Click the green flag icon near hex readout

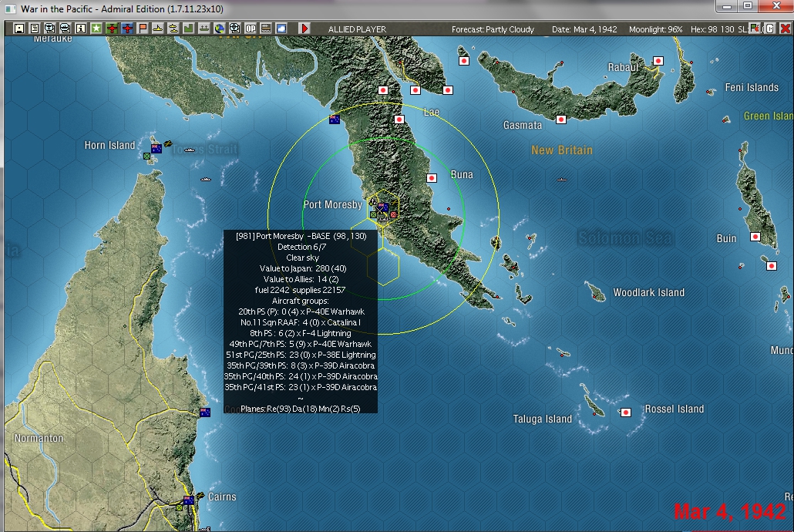(x=755, y=29)
